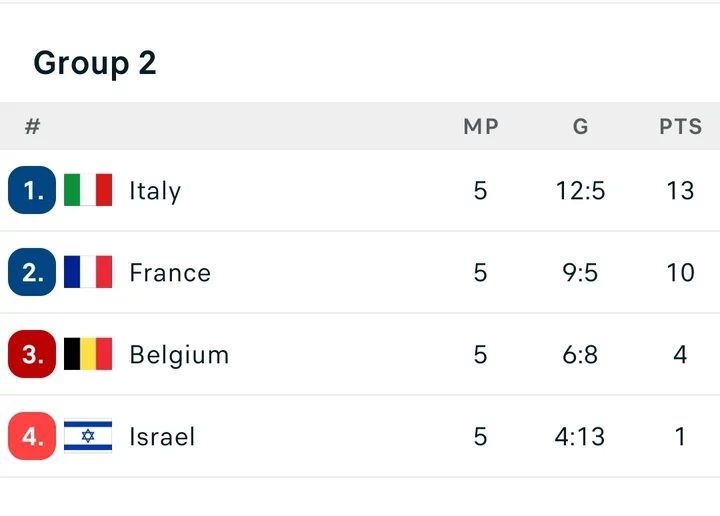Click France's 10 points value
This screenshot has height=516, width=720.
click(680, 272)
